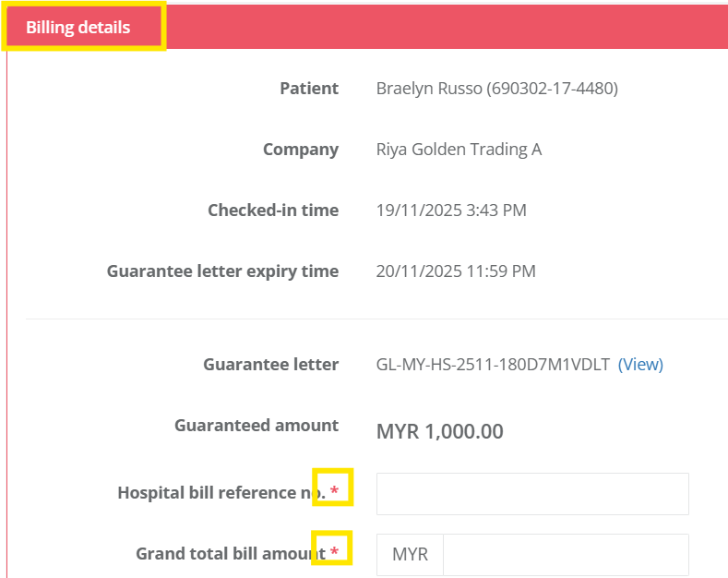Click the guaranteed amount MYR 1,000.00
The image size is (728, 578).
coord(439,431)
